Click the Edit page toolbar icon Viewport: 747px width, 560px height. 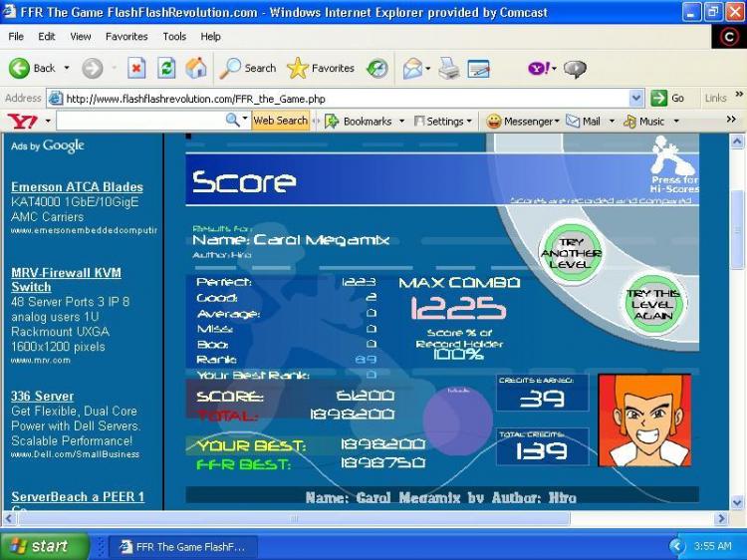tap(478, 69)
